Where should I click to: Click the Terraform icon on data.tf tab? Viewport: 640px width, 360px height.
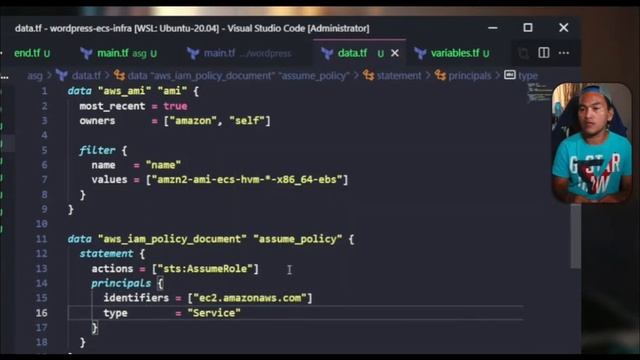327,53
